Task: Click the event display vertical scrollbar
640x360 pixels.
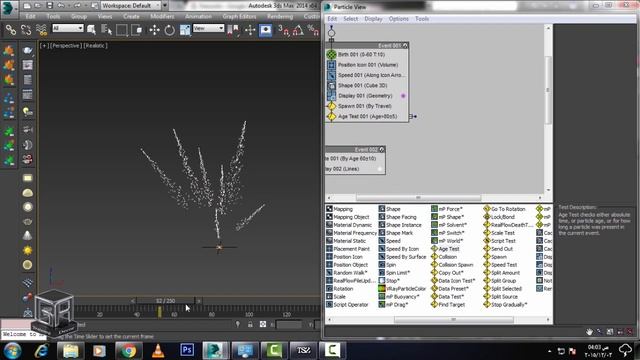Action: tap(548, 90)
